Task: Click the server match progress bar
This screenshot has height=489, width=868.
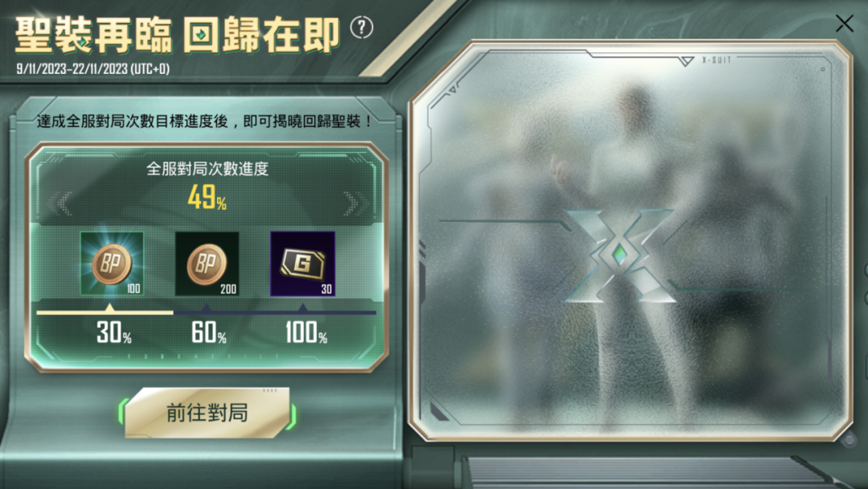Action: tap(206, 313)
